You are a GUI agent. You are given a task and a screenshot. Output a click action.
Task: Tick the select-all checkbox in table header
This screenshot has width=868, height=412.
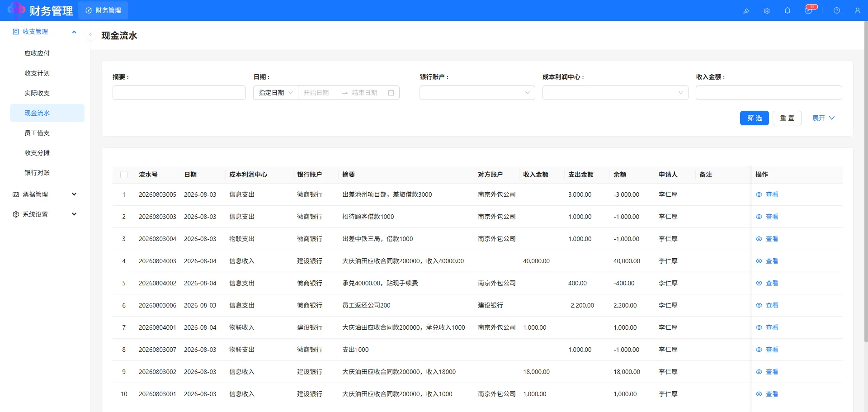click(x=124, y=175)
